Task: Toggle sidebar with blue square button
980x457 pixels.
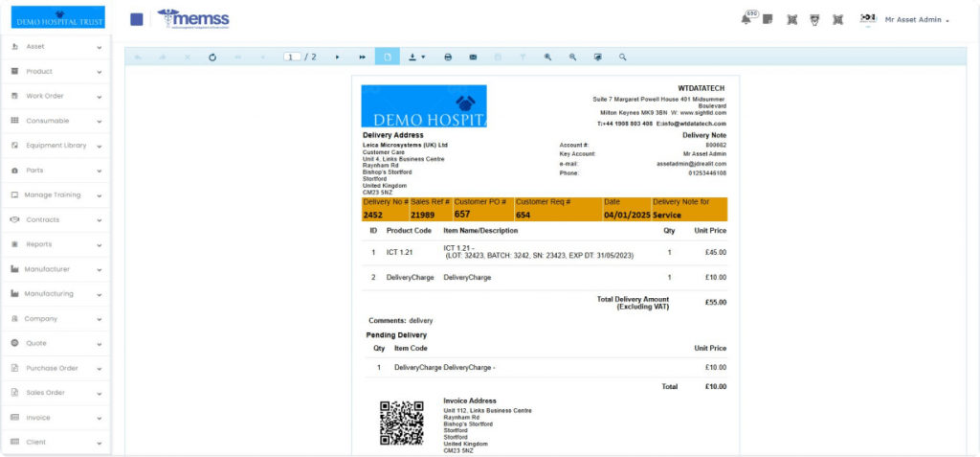Action: [136, 19]
